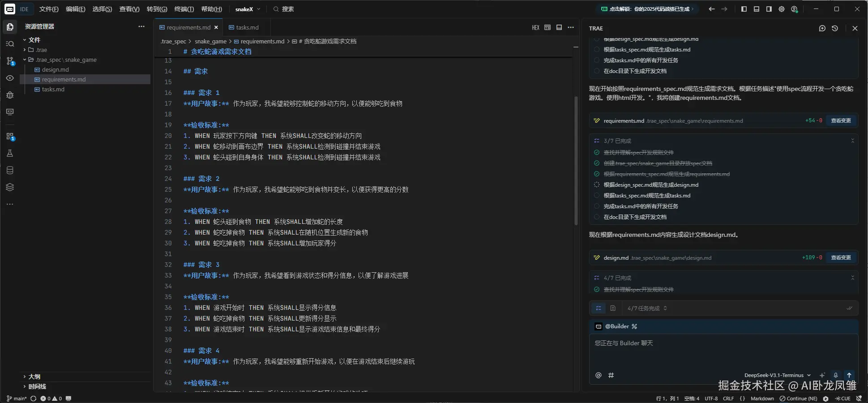Navigate back with the left arrow
The image size is (868, 403).
click(712, 9)
